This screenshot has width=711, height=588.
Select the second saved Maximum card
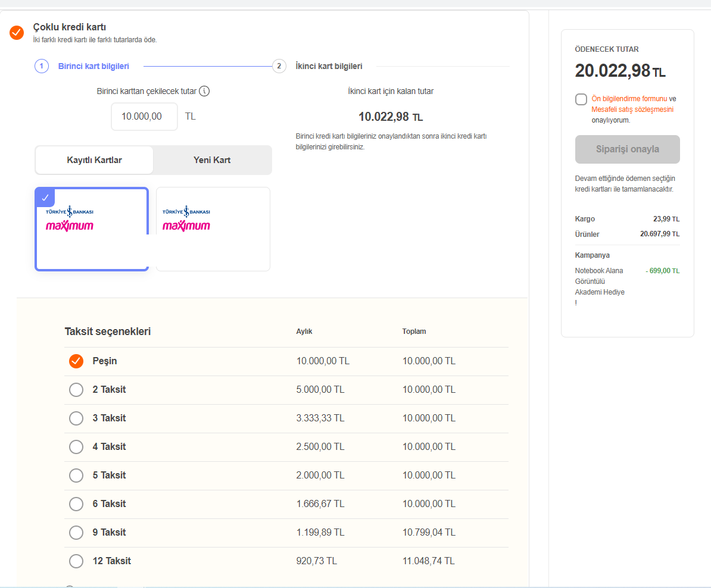pos(213,229)
